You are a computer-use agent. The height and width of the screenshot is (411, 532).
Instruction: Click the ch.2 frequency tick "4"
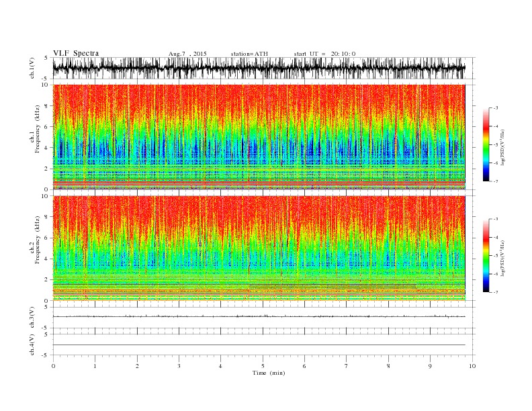pyautogui.click(x=47, y=259)
